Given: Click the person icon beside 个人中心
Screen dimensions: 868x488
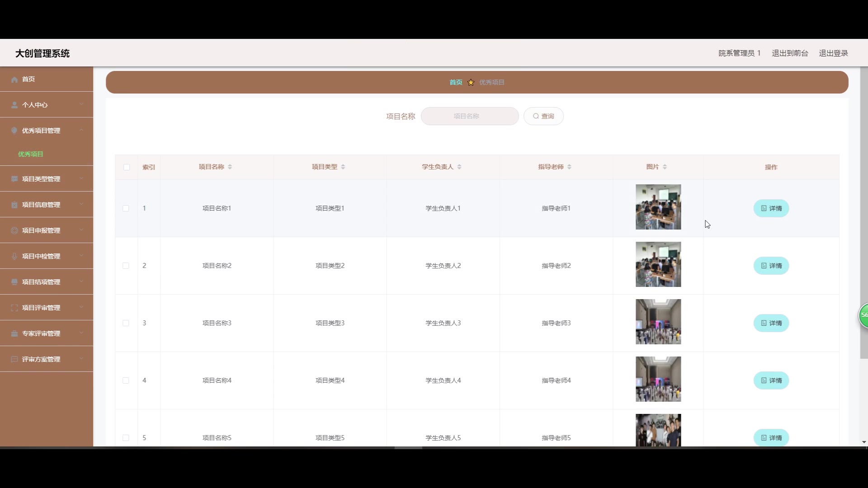Looking at the screenshot, I should [x=14, y=105].
